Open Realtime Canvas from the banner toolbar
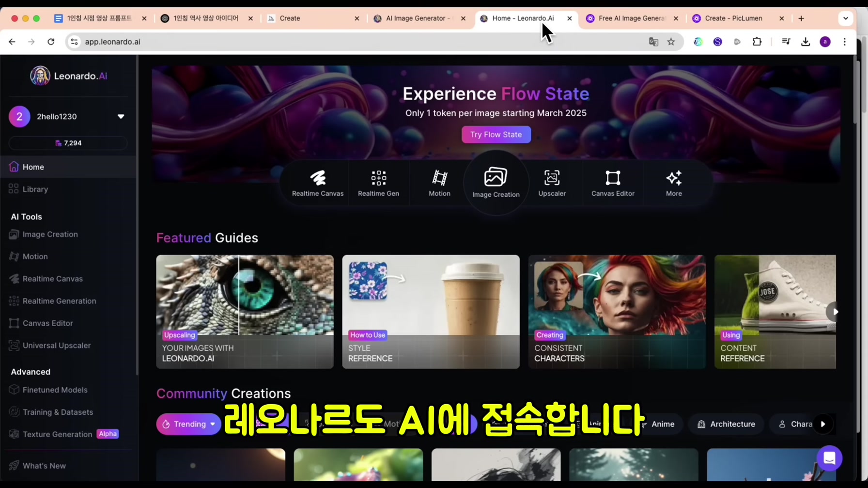This screenshot has height=488, width=868. point(318,183)
